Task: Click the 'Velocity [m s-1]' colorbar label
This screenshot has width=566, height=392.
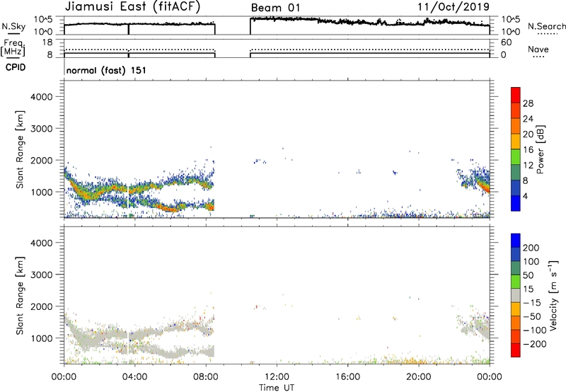Action: (x=553, y=295)
